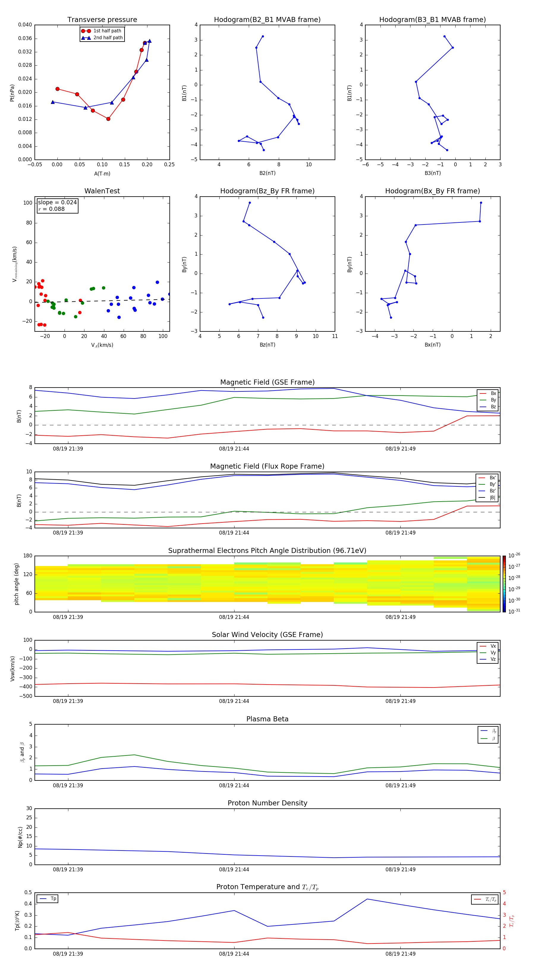The height and width of the screenshot is (980, 535).
Task: Click the "pitch angle (deg)" y-axis label
Action: [16, 584]
